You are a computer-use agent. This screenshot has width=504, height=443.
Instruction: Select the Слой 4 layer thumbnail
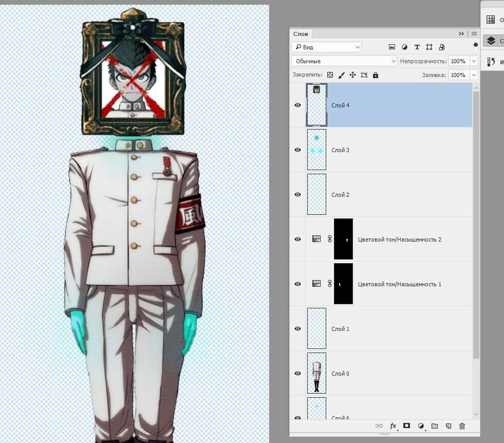click(x=316, y=105)
